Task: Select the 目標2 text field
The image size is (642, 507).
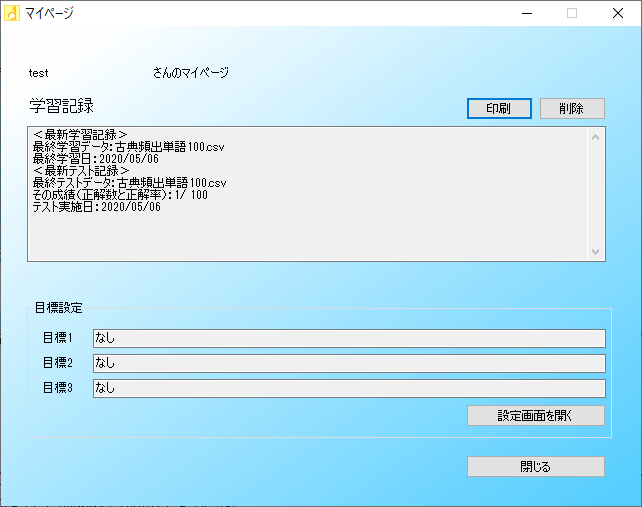Action: pos(349,363)
